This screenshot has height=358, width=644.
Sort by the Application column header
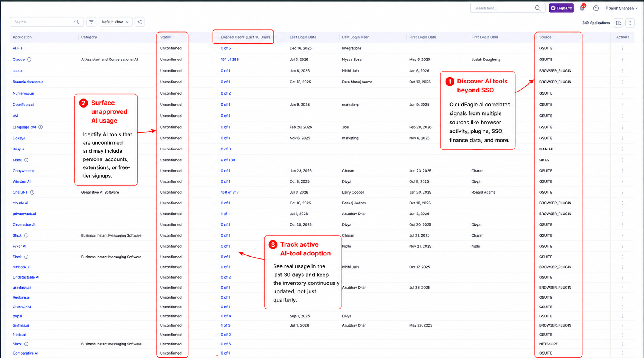[22, 37]
